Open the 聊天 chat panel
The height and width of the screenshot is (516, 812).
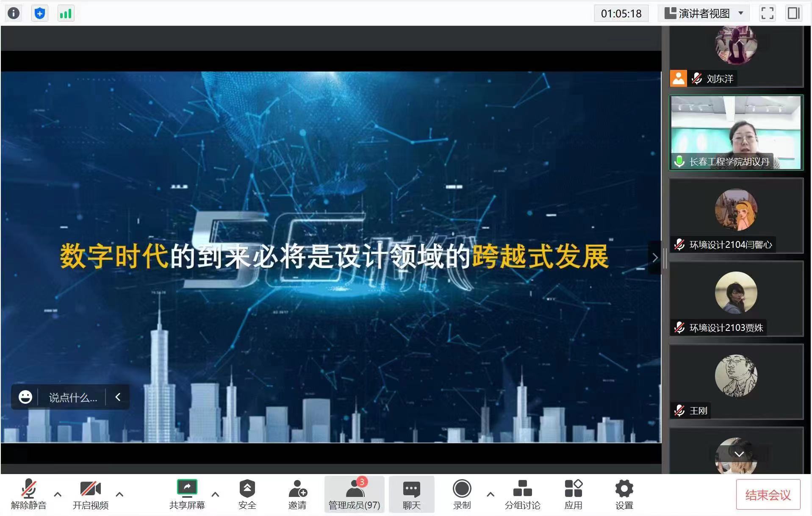pos(411,494)
